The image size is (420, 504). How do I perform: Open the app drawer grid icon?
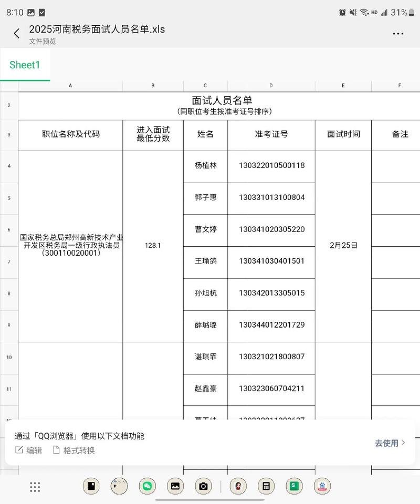[x=35, y=487]
